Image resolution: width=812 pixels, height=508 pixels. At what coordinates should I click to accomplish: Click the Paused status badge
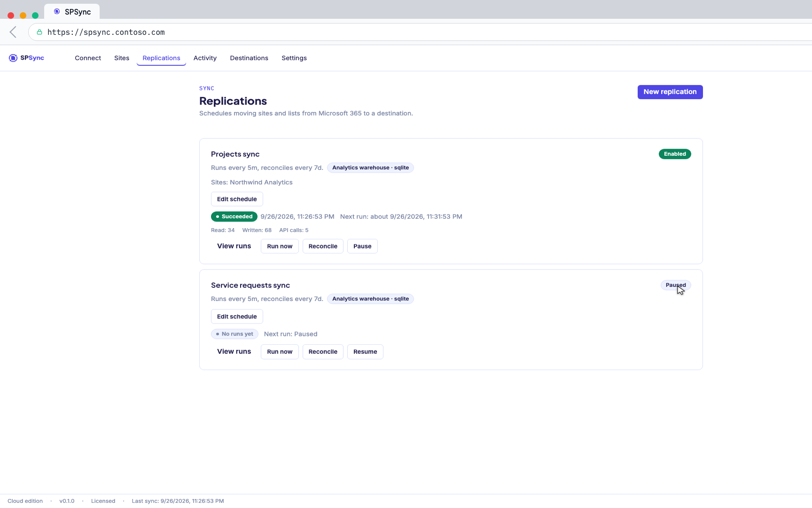[x=676, y=285]
